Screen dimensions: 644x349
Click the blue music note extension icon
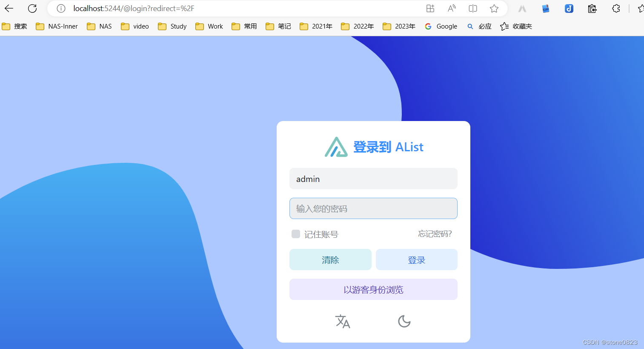pyautogui.click(x=569, y=9)
